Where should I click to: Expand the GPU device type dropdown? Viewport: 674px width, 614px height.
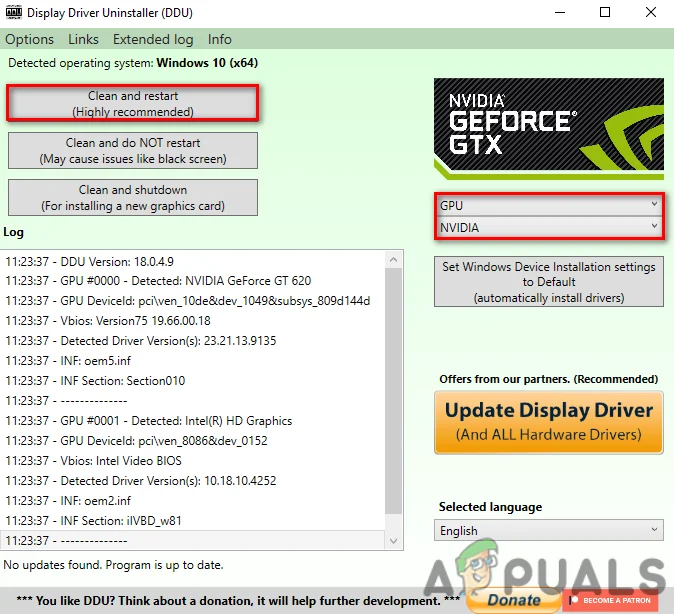(549, 205)
